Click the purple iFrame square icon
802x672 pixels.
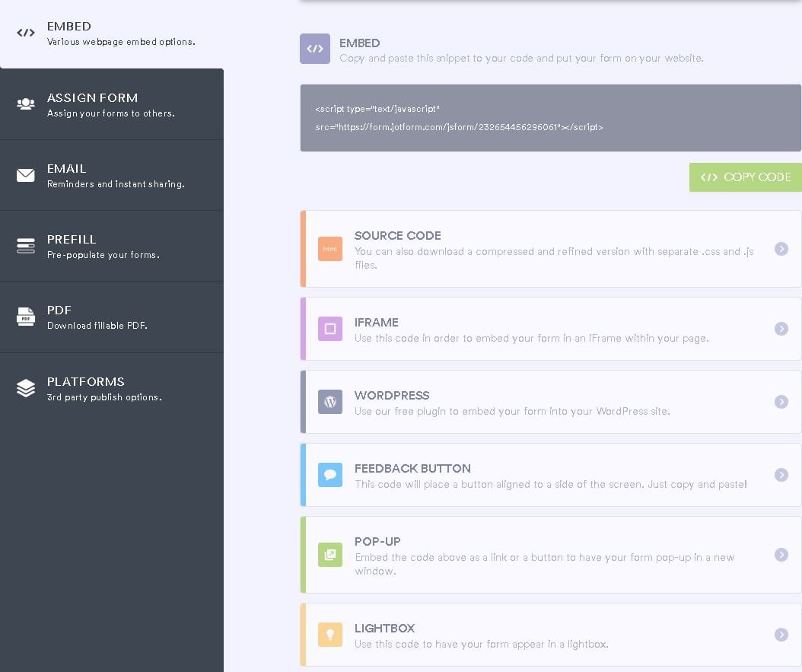pos(330,328)
